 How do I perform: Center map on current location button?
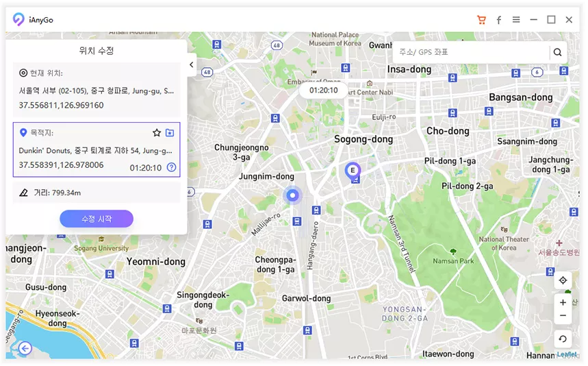point(563,280)
